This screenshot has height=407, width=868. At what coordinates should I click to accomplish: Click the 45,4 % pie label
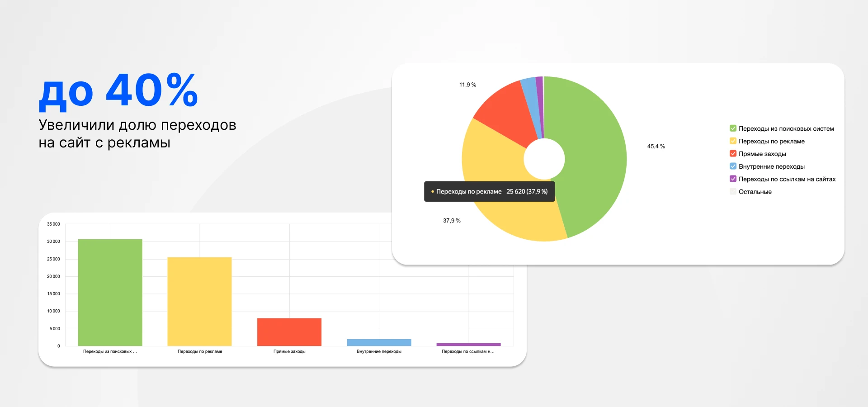(656, 147)
